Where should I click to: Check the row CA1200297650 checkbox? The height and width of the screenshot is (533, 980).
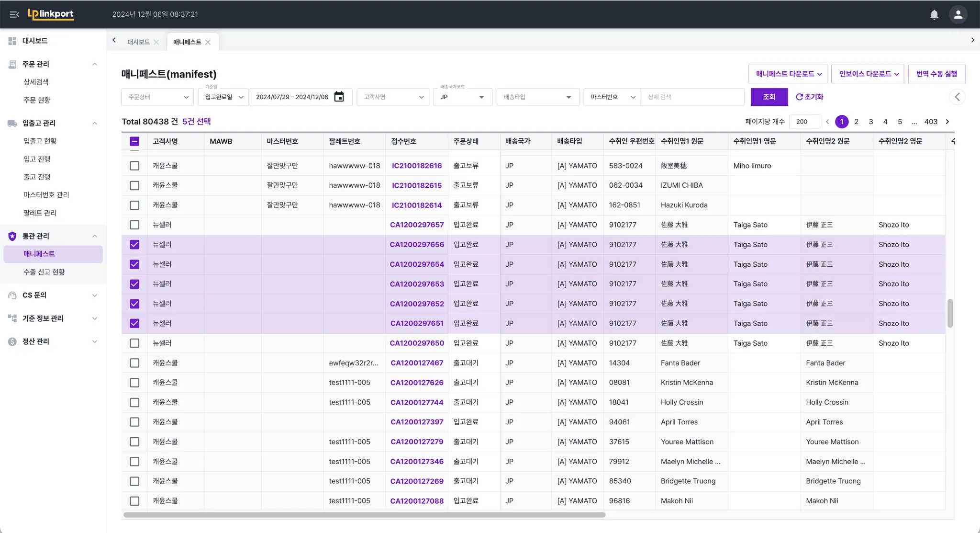(x=134, y=343)
